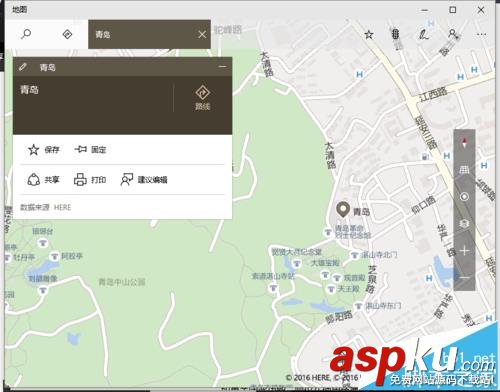Click the 青岛中山公园 park label
Image resolution: width=500 pixels, height=392 pixels.
[x=122, y=282]
